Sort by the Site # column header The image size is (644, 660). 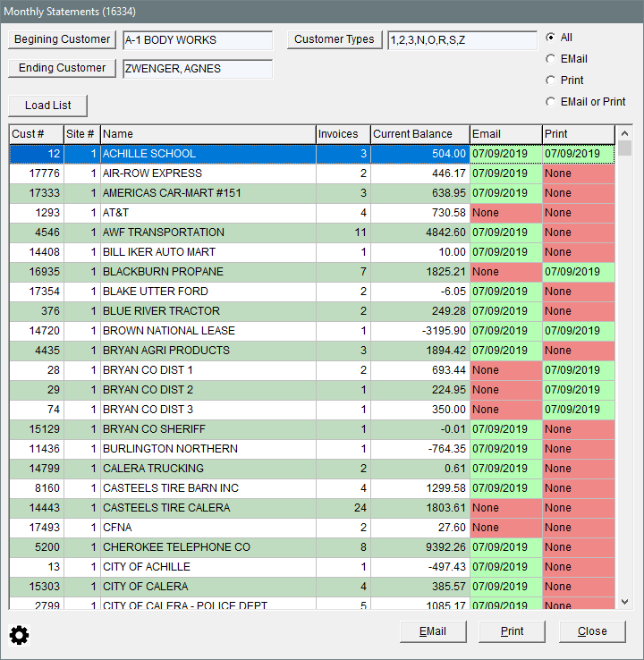pos(81,134)
